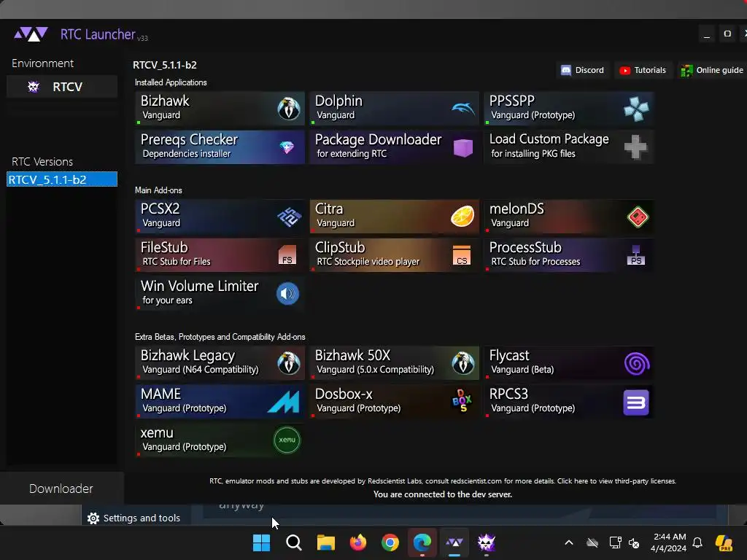Launch Dolphin Vanguard by its title
The image size is (747, 560).
pyautogui.click(x=338, y=101)
